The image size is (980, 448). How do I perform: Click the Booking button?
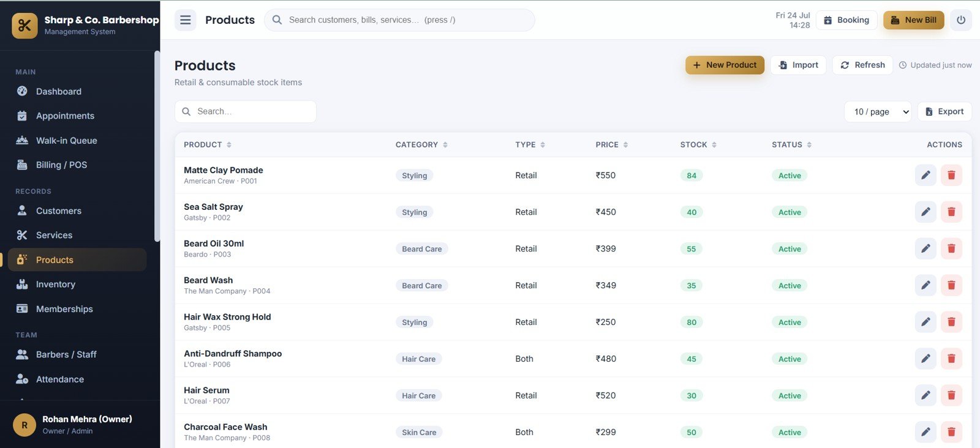click(846, 20)
